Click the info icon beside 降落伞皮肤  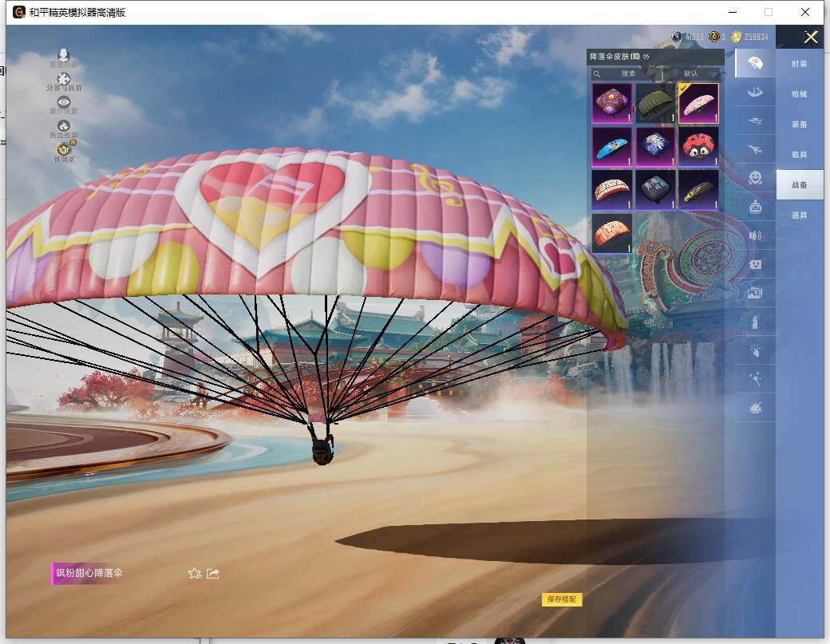646,57
